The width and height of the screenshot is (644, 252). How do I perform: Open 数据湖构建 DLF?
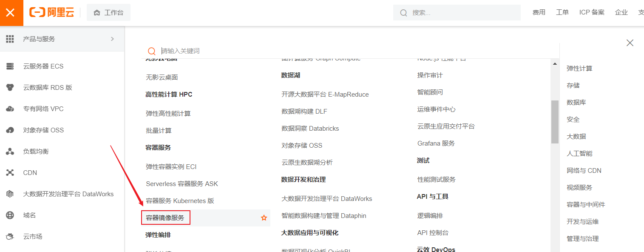(x=304, y=112)
